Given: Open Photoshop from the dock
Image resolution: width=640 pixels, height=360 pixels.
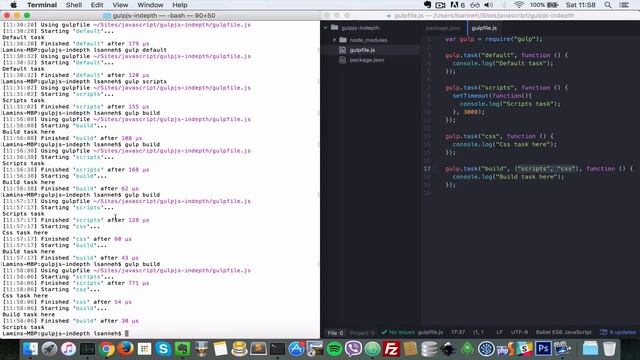Looking at the screenshot, I should pyautogui.click(x=543, y=349).
